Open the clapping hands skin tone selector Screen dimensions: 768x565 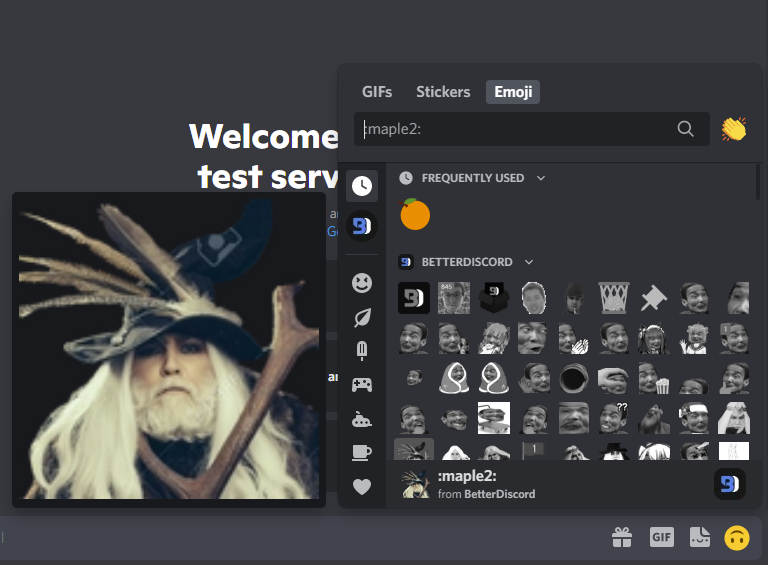[x=734, y=129]
